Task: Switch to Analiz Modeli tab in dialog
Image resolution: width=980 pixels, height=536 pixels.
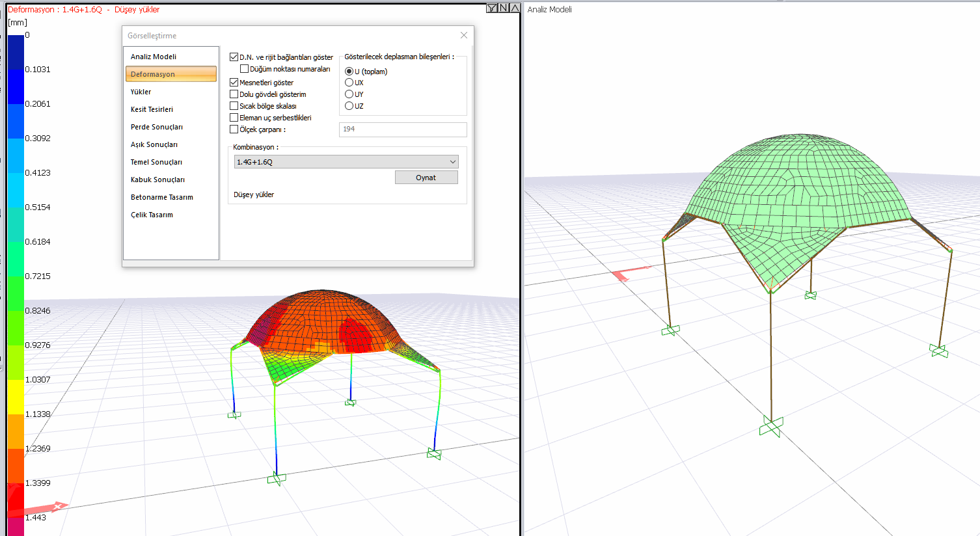Action: click(171, 57)
